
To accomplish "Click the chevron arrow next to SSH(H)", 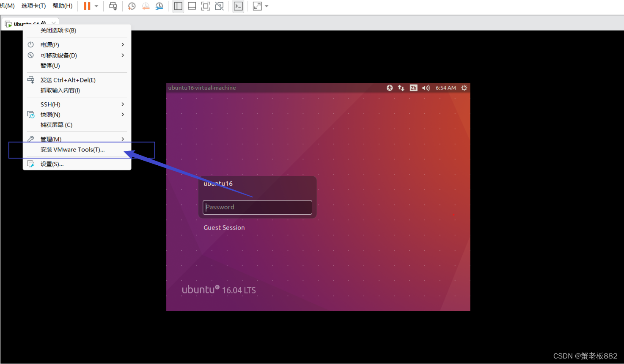I will click(x=123, y=104).
